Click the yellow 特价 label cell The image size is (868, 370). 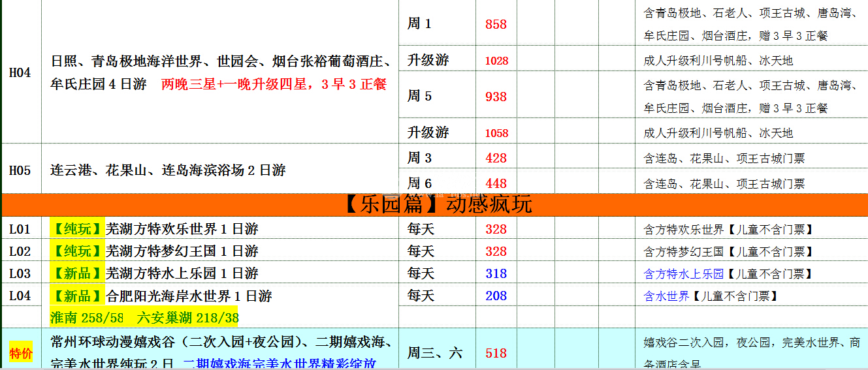tap(20, 353)
